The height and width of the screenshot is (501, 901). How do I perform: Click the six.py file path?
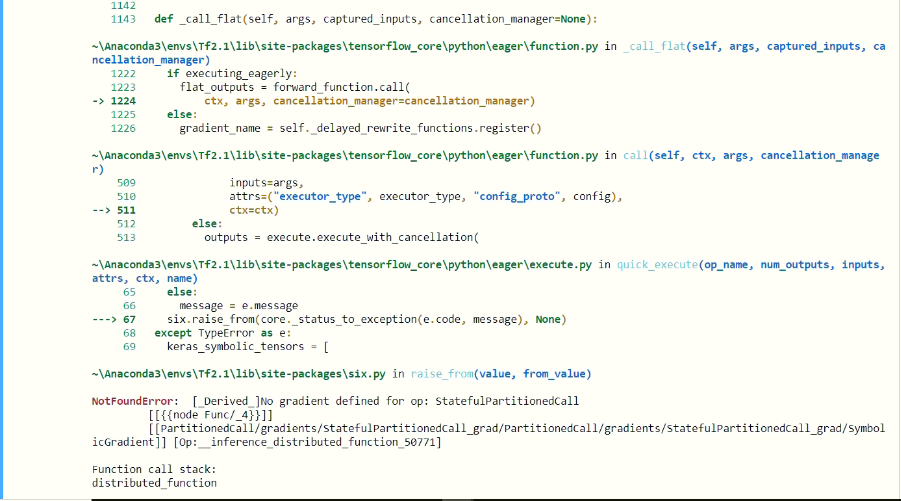238,374
